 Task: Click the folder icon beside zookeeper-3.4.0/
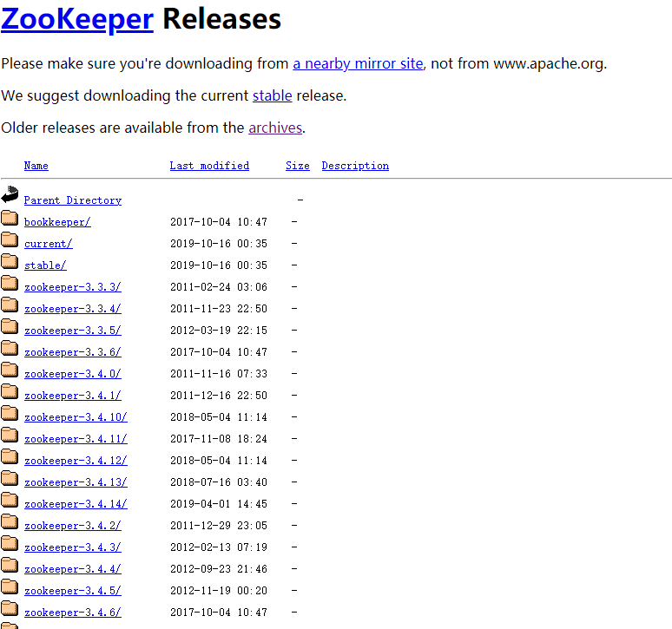10,370
